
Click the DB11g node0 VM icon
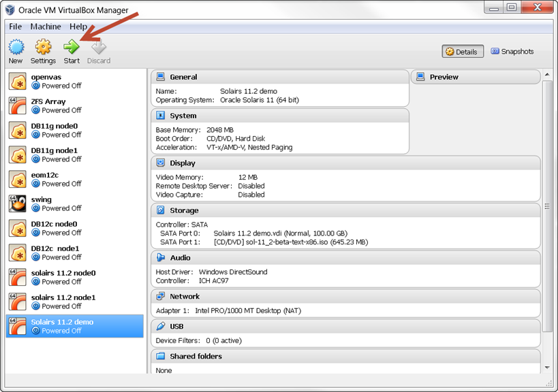coord(18,131)
